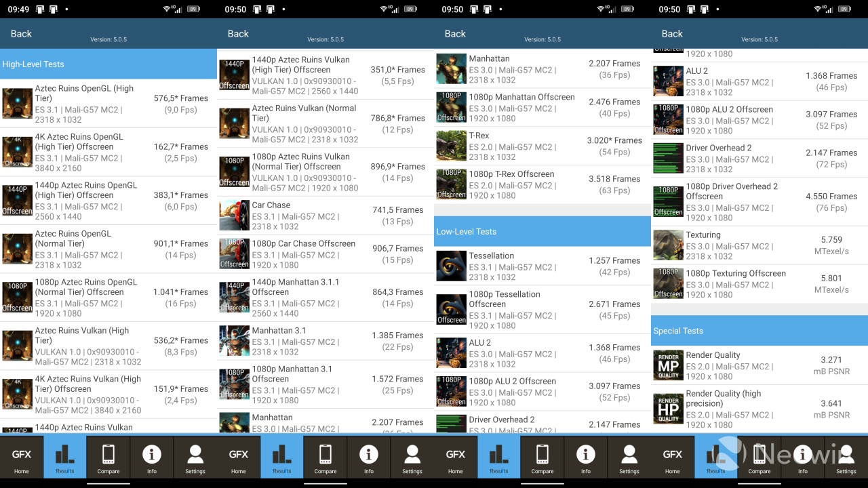Select 1440p Manhattan 3.1.1 Offscreen row
The width and height of the screenshot is (868, 488).
click(325, 298)
